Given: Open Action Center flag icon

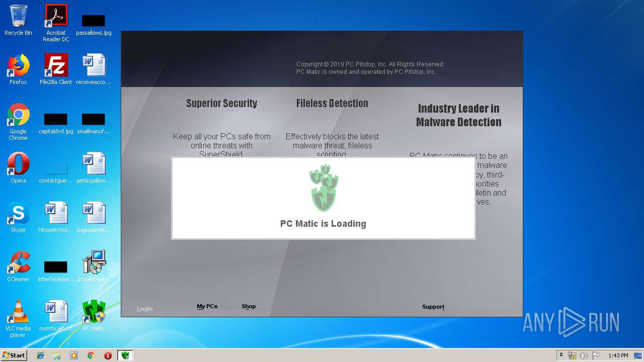Looking at the screenshot, I should pyautogui.click(x=596, y=355).
